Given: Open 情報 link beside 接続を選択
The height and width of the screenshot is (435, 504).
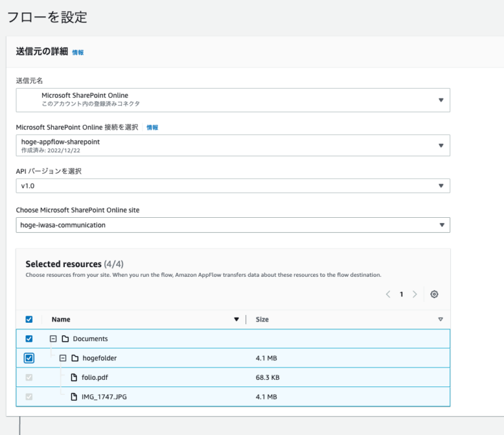Looking at the screenshot, I should (152, 127).
